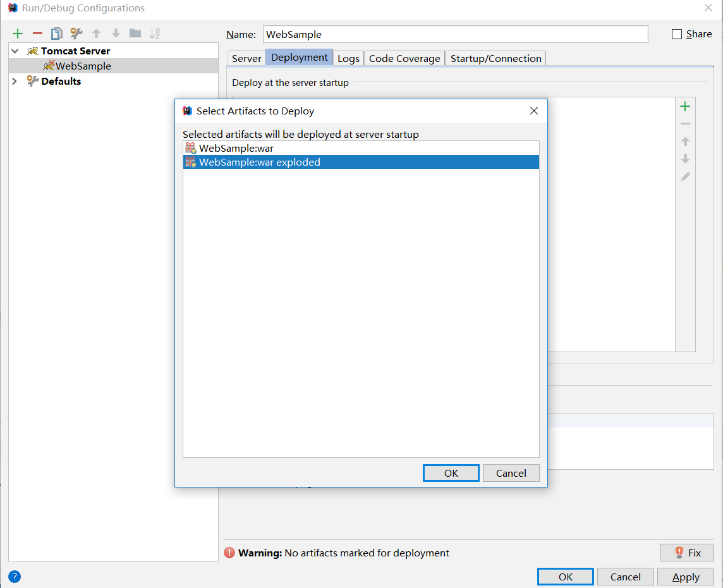Close the Select Artifacts to Deploy dialog
This screenshot has height=588, width=723.
coord(534,111)
